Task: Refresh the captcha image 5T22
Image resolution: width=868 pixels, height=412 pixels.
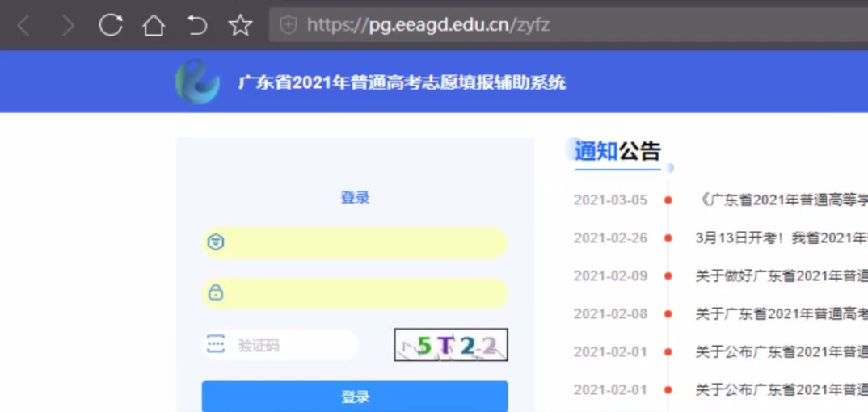Action: point(451,345)
